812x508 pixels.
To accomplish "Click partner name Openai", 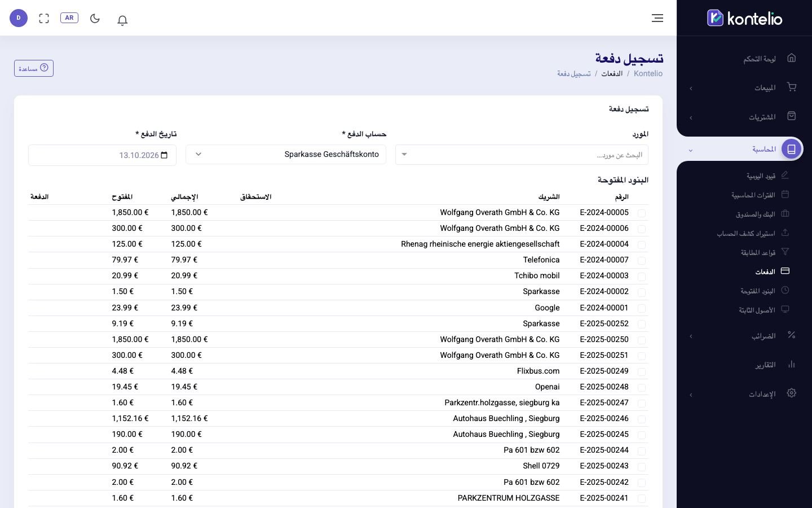I will coord(548,387).
